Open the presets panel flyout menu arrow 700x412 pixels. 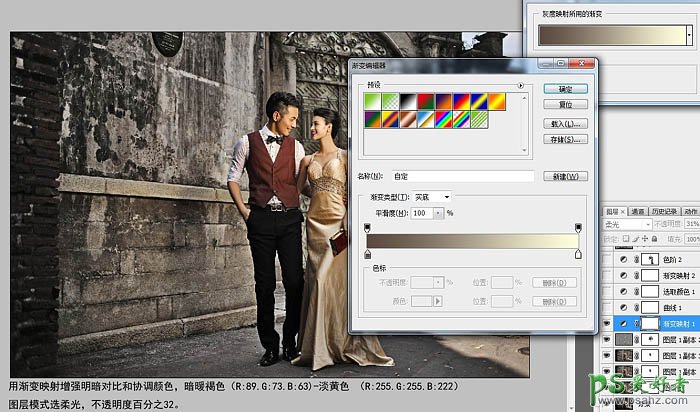pos(521,87)
